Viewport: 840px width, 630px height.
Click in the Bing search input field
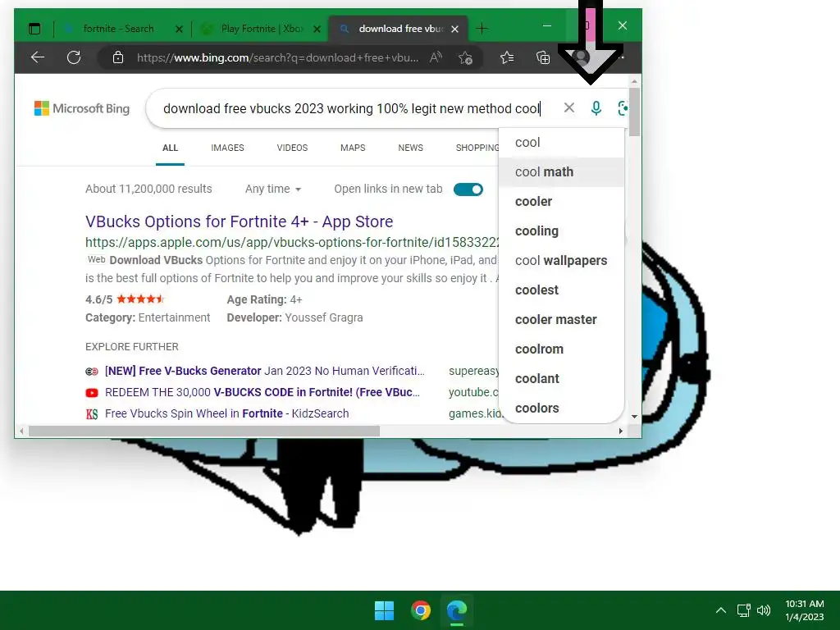click(354, 108)
